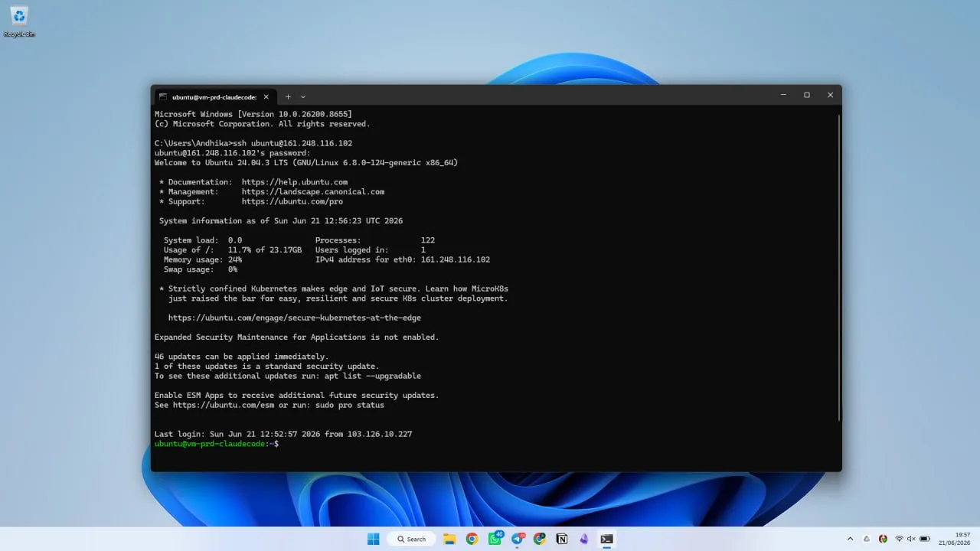Click the terminal vertical scrollbar
The width and height of the screenshot is (980, 551).
839,268
